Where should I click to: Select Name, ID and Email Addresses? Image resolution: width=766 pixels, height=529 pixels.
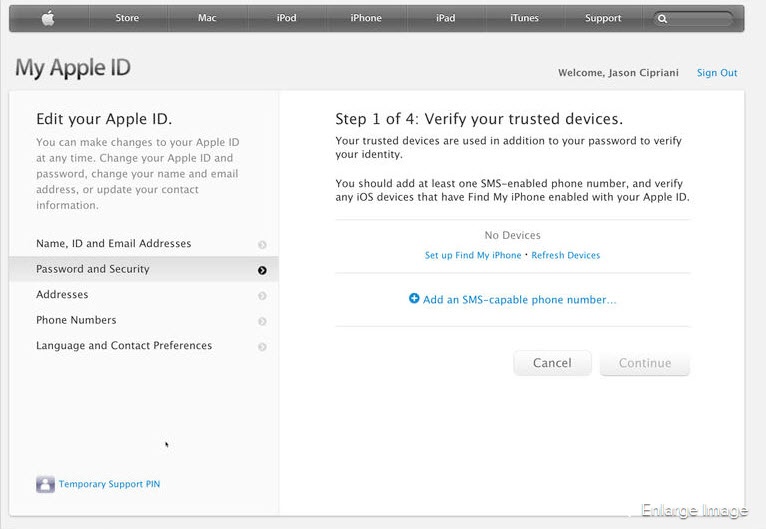[144, 244]
